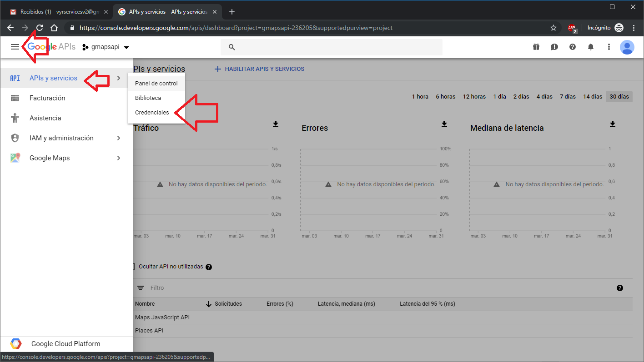The image size is (644, 362).
Task: Click the user account avatar
Action: 627,47
